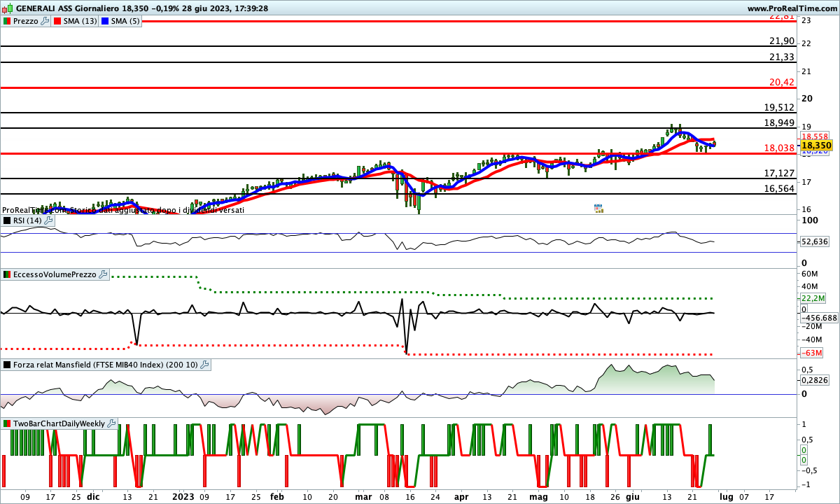Viewport: 840px width, 504px height.
Task: Click the '2023' year marker on time axis
Action: tap(183, 496)
